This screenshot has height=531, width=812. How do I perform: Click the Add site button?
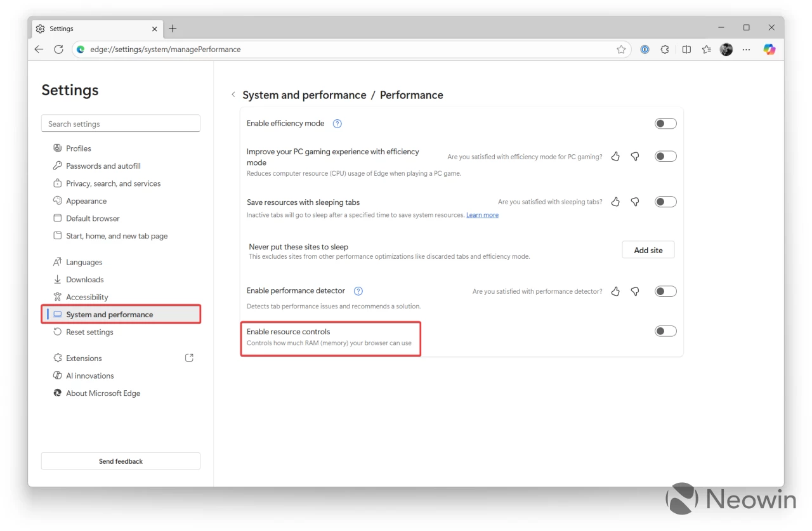click(648, 249)
